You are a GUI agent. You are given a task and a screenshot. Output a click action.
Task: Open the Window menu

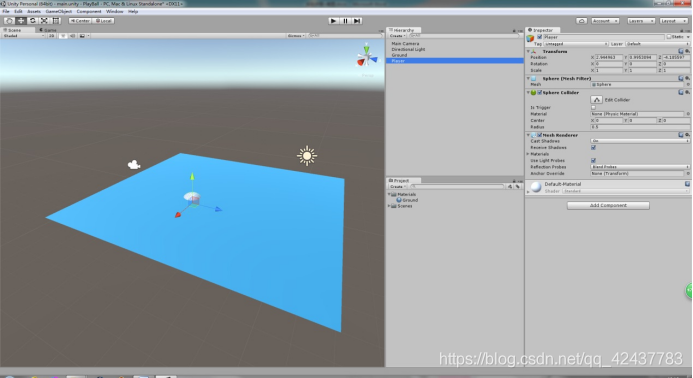114,11
